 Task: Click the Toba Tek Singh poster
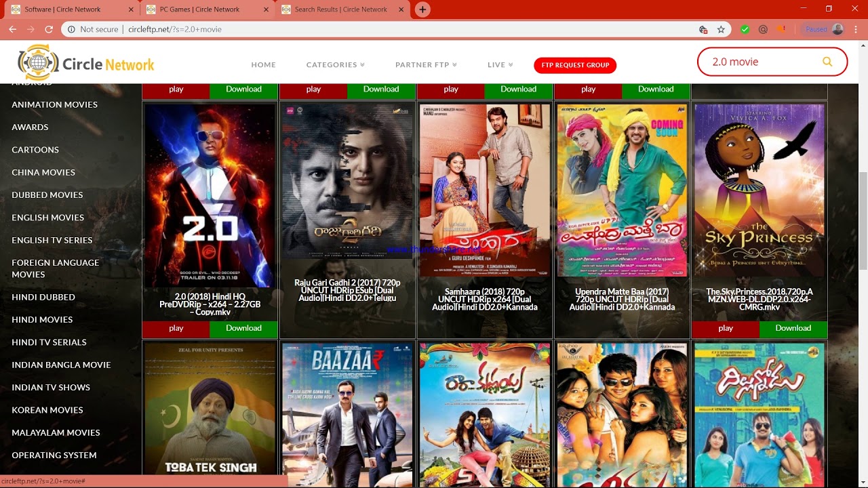pyautogui.click(x=210, y=409)
